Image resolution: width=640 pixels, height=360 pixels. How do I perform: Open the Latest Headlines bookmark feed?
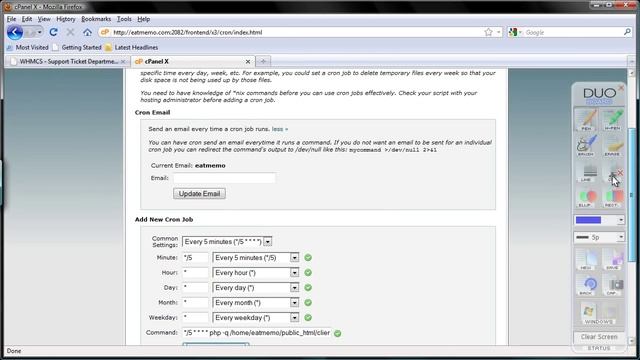pyautogui.click(x=132, y=47)
